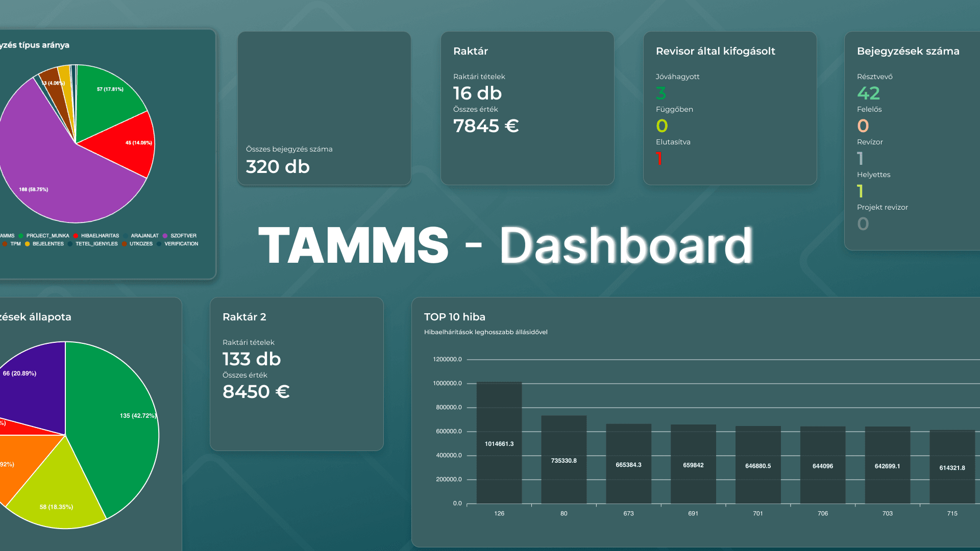Image resolution: width=980 pixels, height=551 pixels.
Task: Click the TOP 10 hiba panel title
Action: [x=454, y=317]
